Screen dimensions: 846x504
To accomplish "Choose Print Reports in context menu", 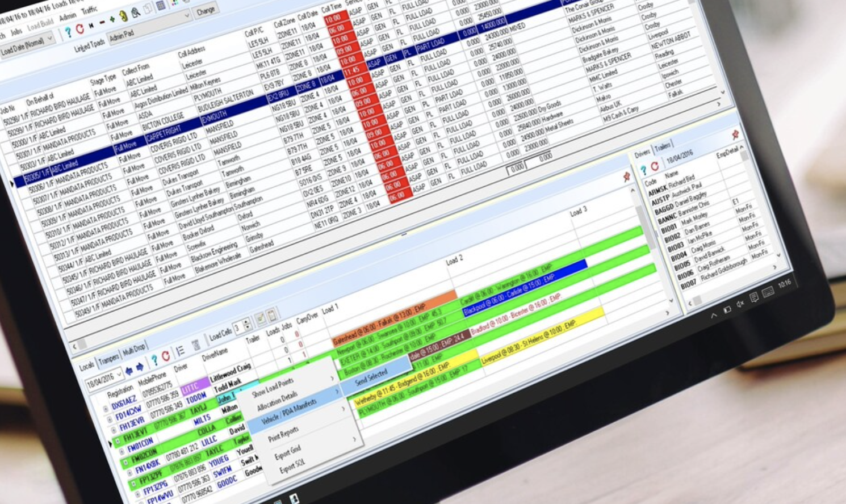I will coord(283,435).
